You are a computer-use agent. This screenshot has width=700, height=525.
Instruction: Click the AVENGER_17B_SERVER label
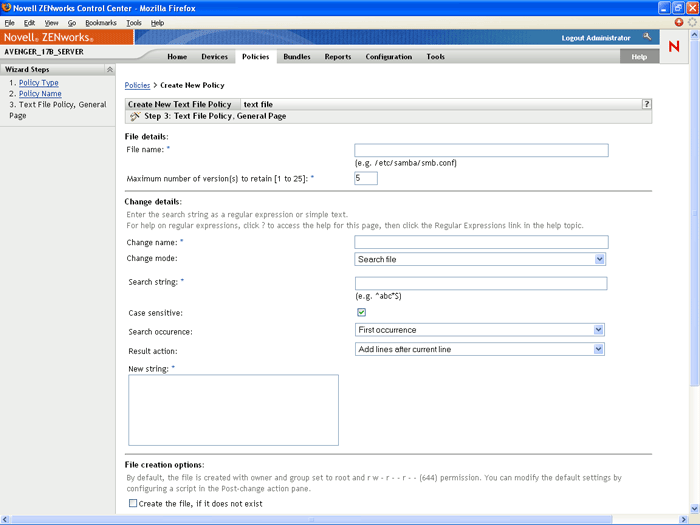[x=44, y=52]
